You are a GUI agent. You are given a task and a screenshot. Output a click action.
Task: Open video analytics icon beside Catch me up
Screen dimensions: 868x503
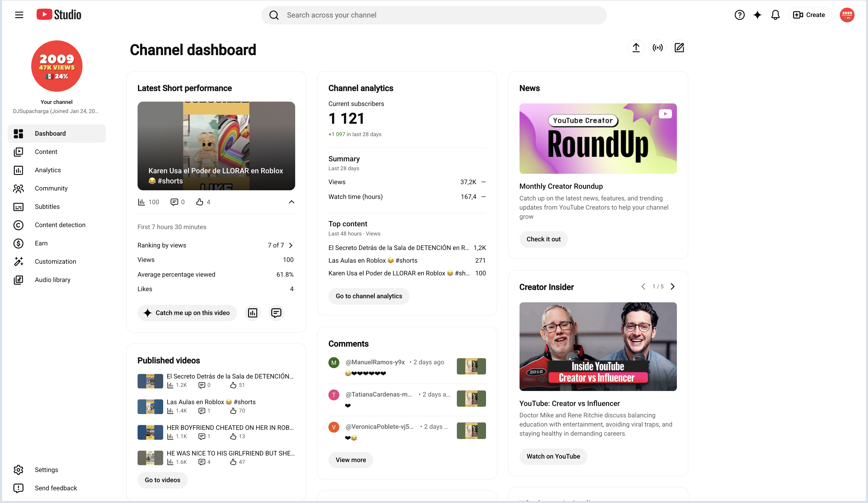click(253, 313)
